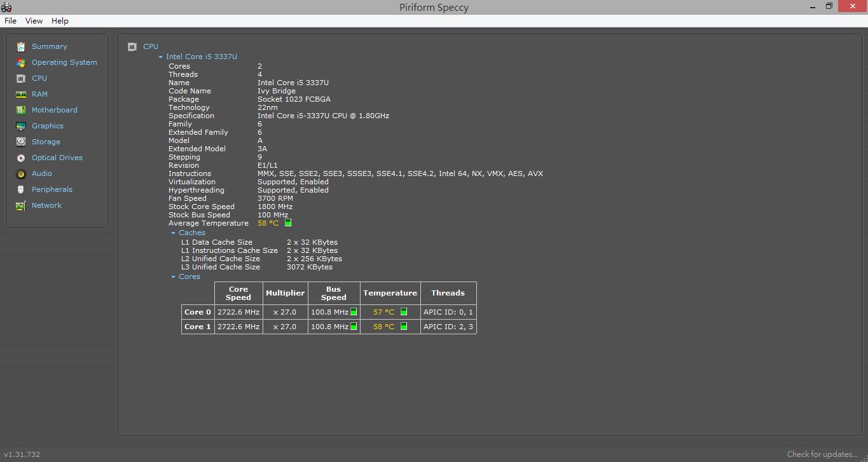Open the Help menu
Viewport: 868px width, 462px height.
[60, 21]
